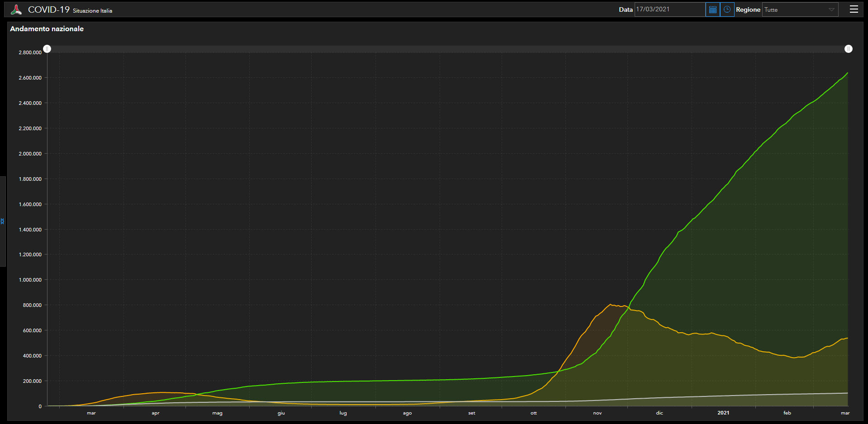This screenshot has width=868, height=424.
Task: Click the 'set' x-axis month label
Action: point(472,413)
